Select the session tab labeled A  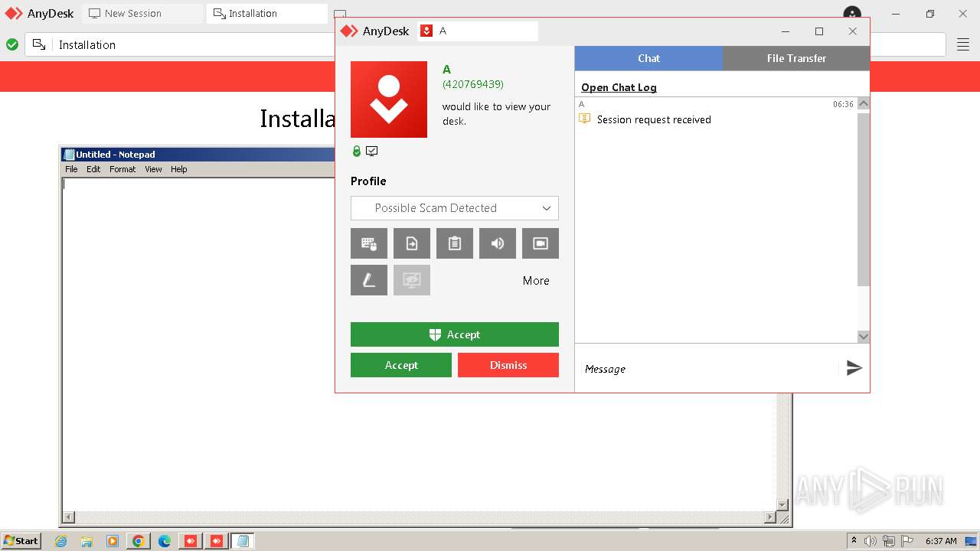(x=478, y=31)
